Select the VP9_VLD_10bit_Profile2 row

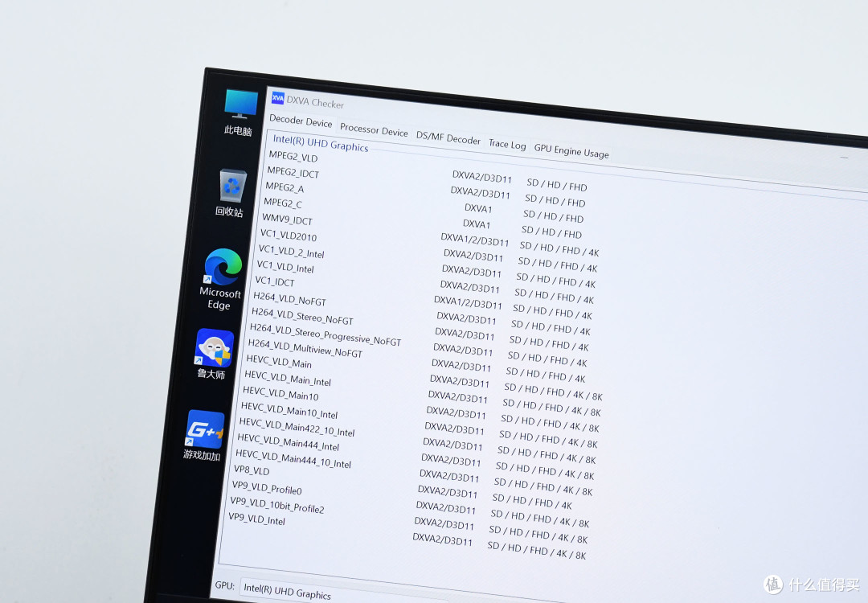pyautogui.click(x=410, y=520)
